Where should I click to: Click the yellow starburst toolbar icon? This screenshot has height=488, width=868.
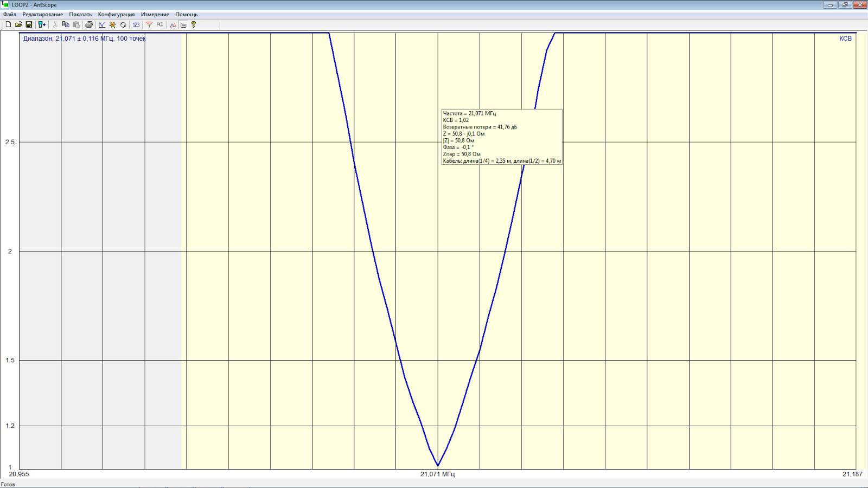click(x=112, y=24)
